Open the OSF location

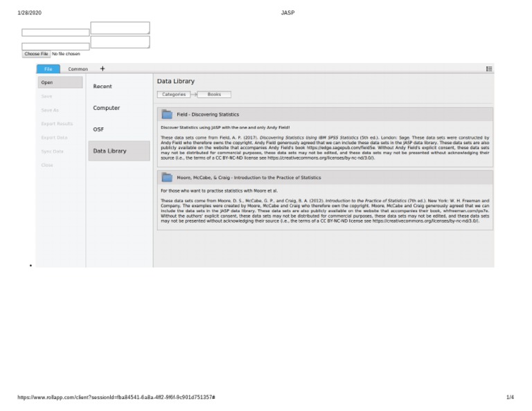pos(98,129)
